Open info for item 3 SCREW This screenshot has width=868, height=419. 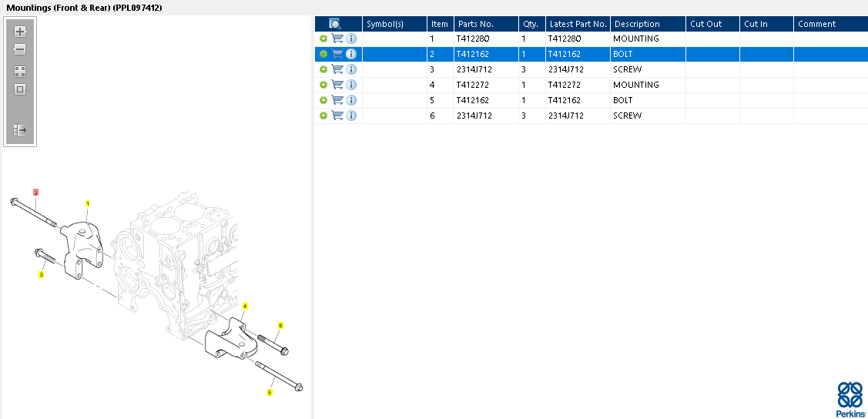[x=351, y=69]
